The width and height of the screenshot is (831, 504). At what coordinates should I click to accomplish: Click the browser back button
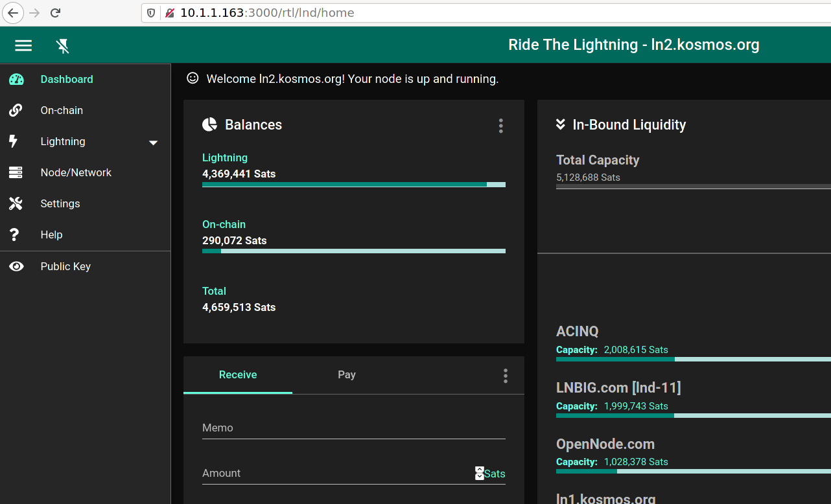pyautogui.click(x=13, y=13)
